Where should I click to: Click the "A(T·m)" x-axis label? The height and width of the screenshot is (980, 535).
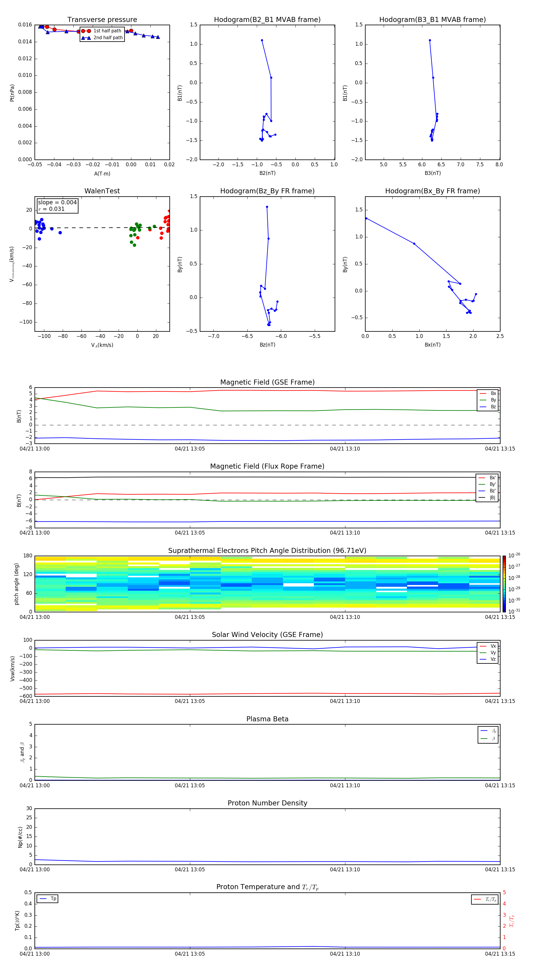(x=102, y=173)
